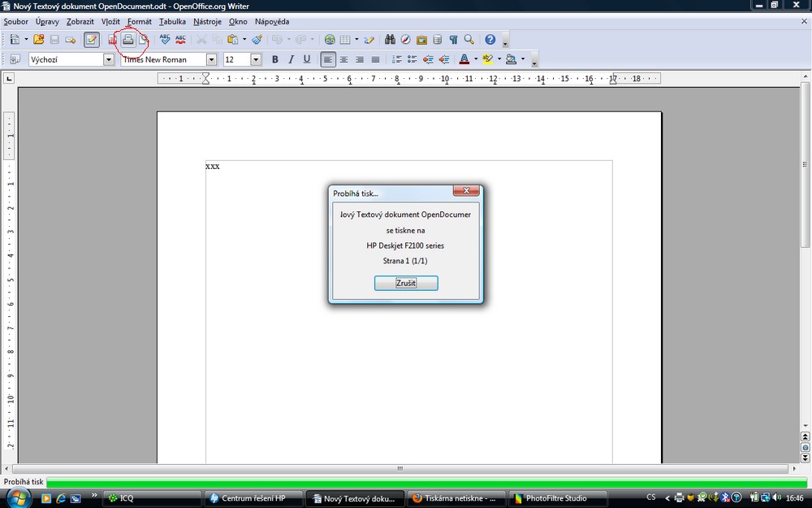The width and height of the screenshot is (812, 508).
Task: Toggle Bold formatting
Action: click(275, 59)
